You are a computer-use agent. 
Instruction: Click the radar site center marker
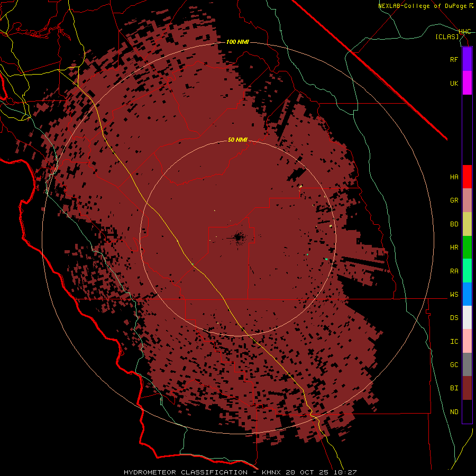239,237
